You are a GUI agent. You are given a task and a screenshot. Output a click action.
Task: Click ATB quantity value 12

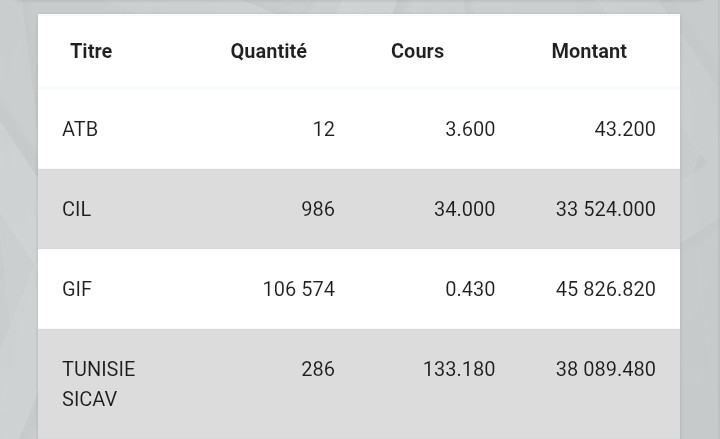point(323,129)
